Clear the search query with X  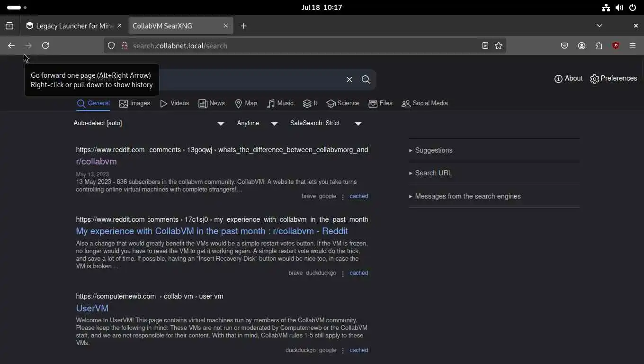click(x=349, y=80)
